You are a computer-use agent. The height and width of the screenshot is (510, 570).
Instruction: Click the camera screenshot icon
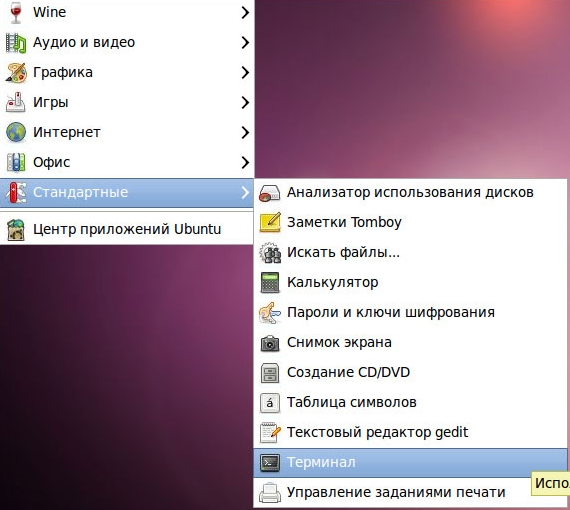pos(269,343)
